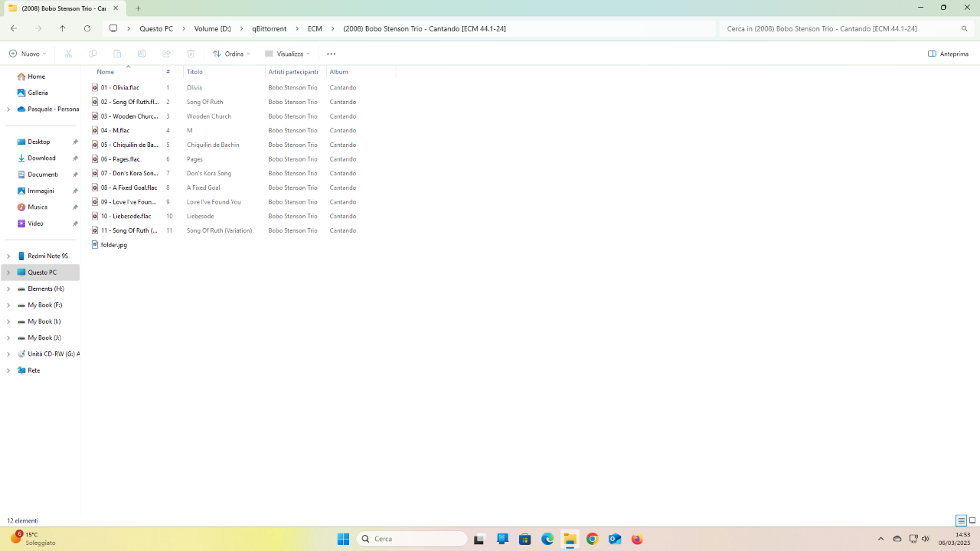
Task: Click qBittorrent in the address breadcrumb
Action: point(269,28)
